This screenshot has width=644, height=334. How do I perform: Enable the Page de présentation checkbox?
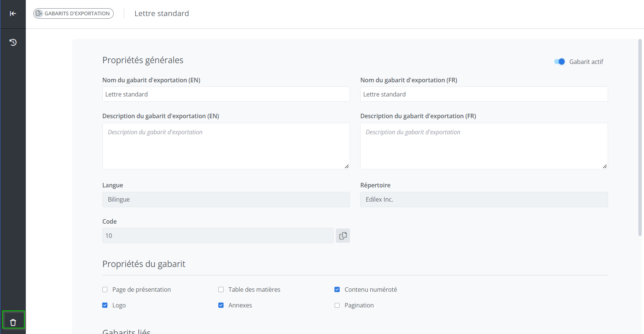click(105, 289)
